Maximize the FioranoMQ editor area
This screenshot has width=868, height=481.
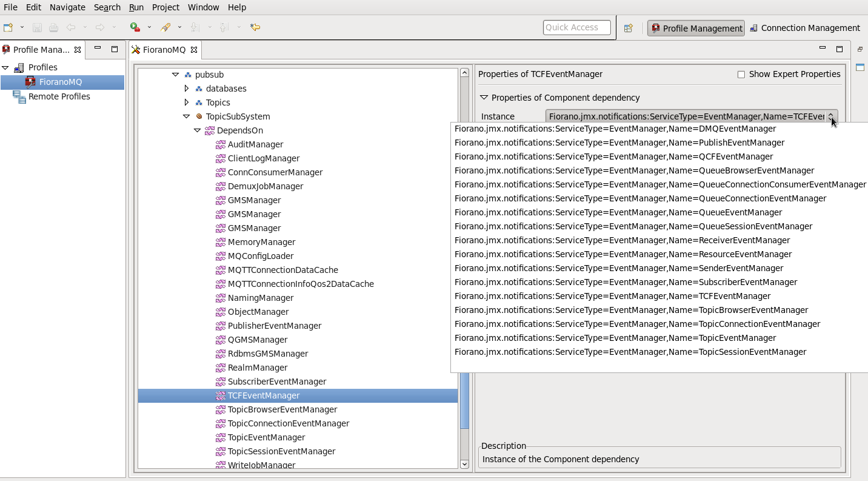point(840,49)
